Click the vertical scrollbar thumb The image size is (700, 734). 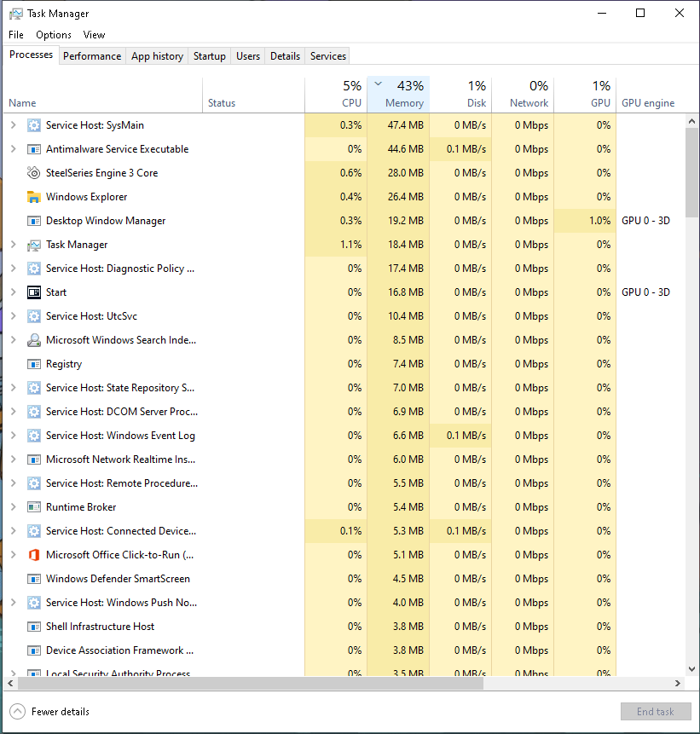point(691,172)
